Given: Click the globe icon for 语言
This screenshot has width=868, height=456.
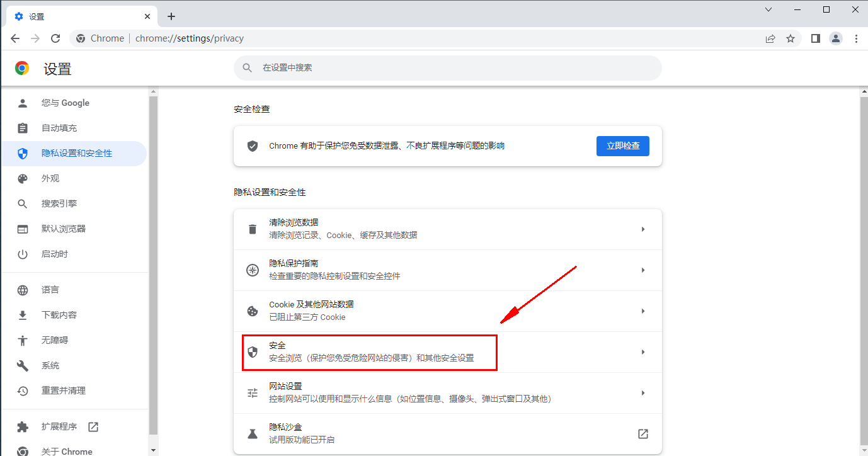Looking at the screenshot, I should click(x=23, y=290).
